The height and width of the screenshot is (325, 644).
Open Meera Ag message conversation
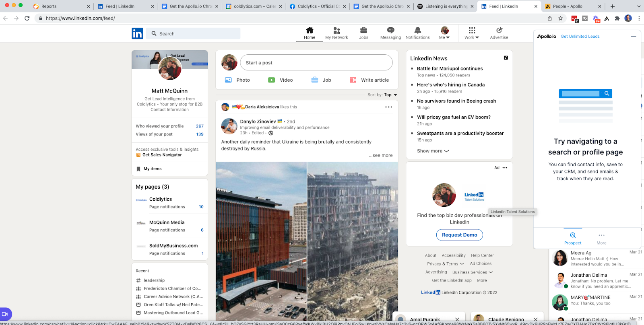[597, 258]
